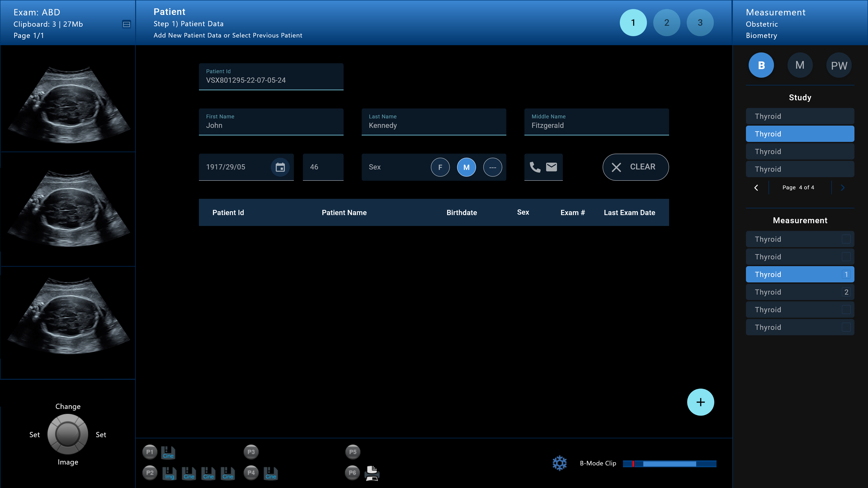Sort table by Patient Name column

pos(344,213)
